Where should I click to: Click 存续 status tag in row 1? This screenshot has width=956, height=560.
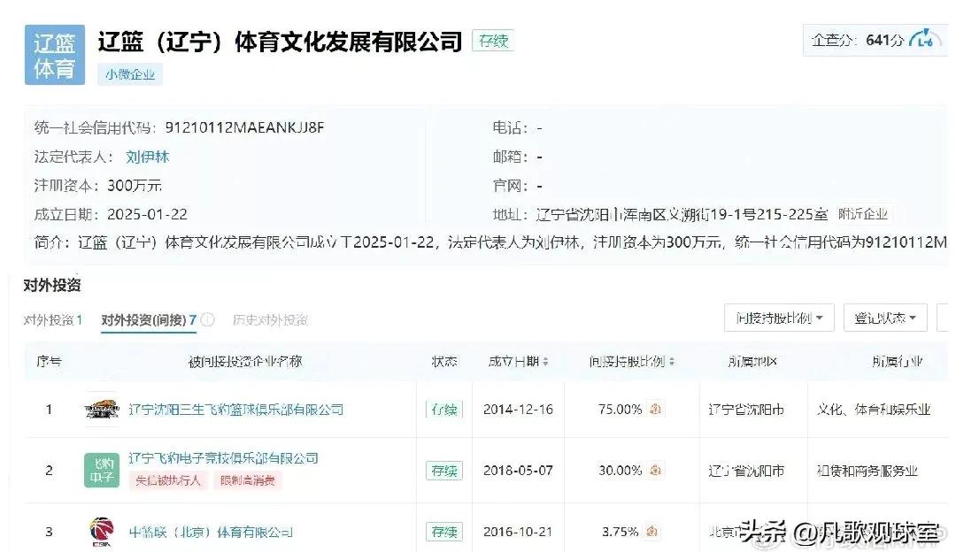click(443, 409)
